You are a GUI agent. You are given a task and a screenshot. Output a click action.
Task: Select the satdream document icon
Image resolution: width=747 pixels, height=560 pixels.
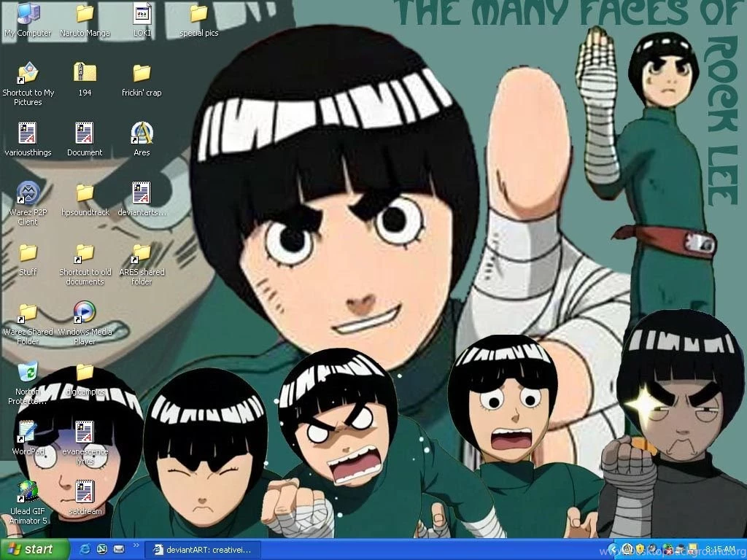pyautogui.click(x=85, y=498)
